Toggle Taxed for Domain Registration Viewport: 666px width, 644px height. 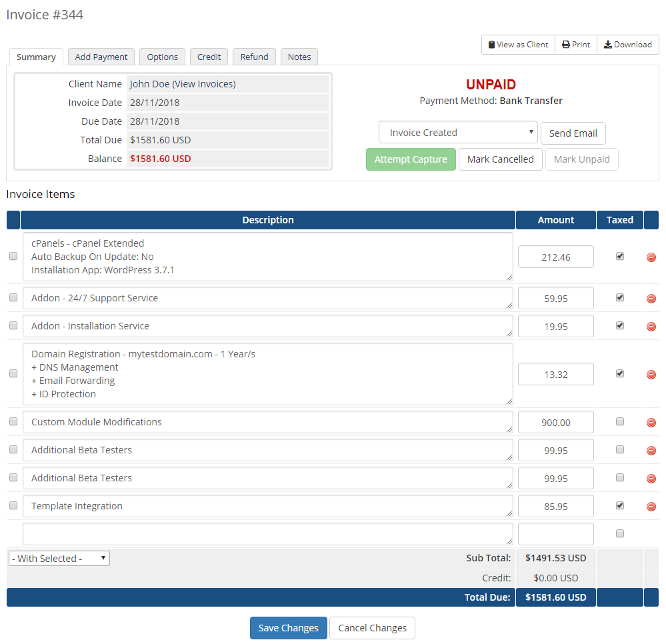tap(620, 373)
